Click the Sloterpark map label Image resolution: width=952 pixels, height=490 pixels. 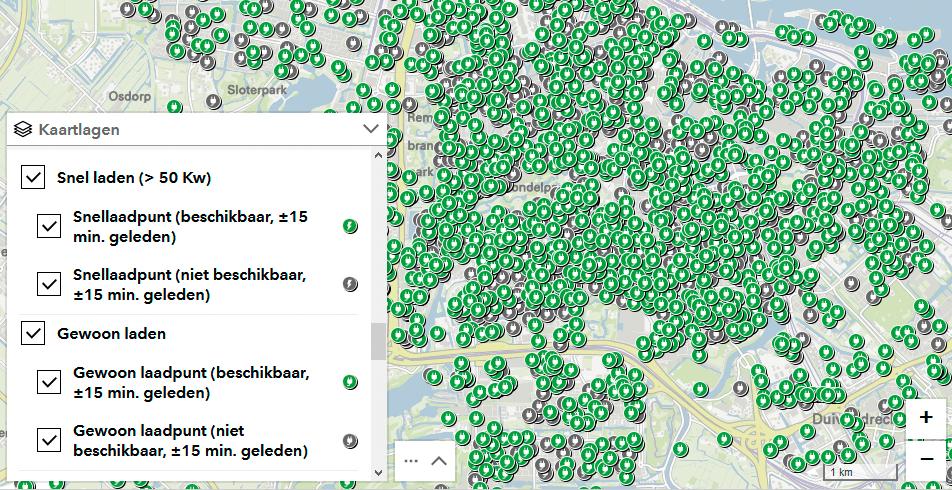(x=257, y=89)
